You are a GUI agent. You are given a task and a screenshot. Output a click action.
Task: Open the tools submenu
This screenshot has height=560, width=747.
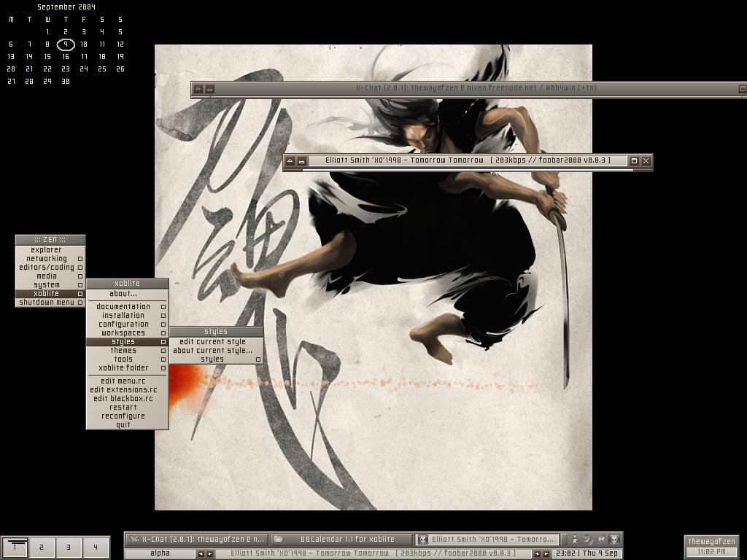click(127, 359)
